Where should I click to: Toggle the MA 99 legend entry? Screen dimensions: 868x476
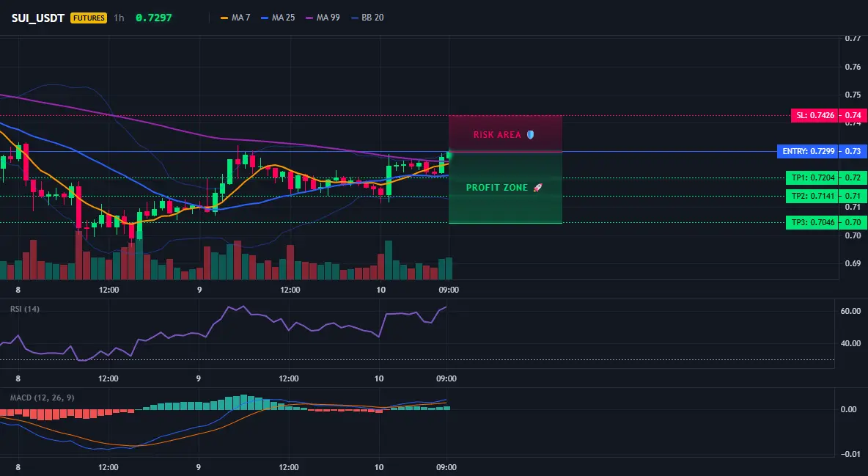click(x=323, y=18)
